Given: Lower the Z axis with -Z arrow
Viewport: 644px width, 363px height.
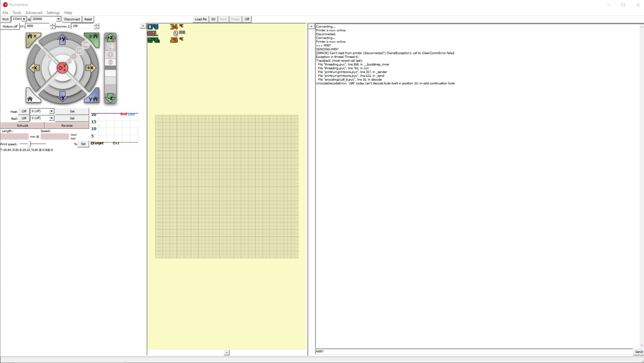Looking at the screenshot, I should pos(110,98).
